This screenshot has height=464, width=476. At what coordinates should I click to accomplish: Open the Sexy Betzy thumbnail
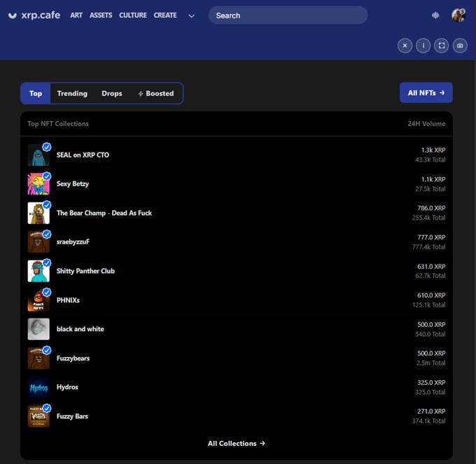[38, 184]
